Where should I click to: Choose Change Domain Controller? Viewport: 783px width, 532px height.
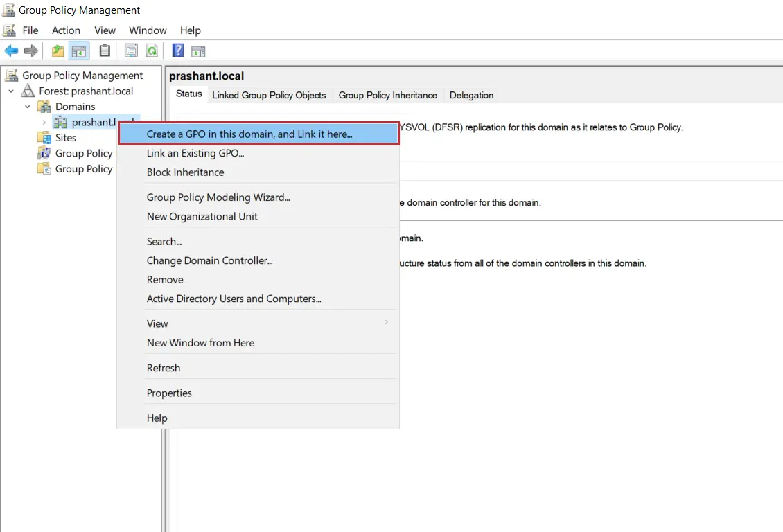coord(258,260)
